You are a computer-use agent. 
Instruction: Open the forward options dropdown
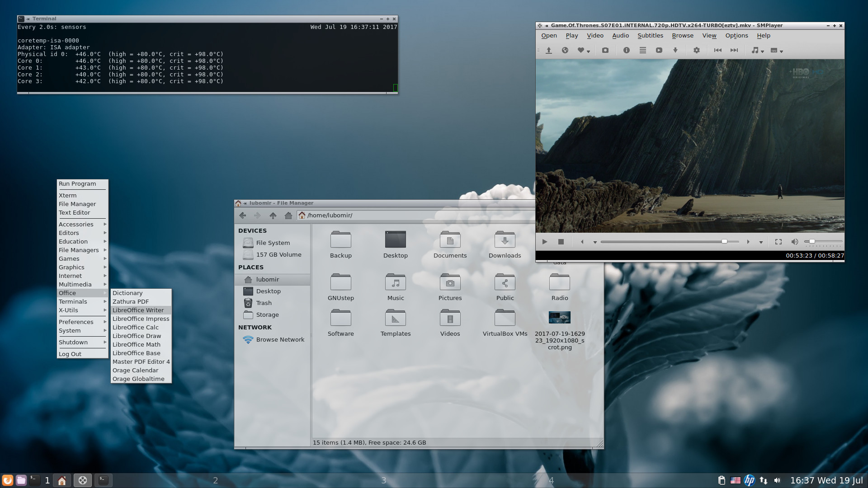coord(761,243)
